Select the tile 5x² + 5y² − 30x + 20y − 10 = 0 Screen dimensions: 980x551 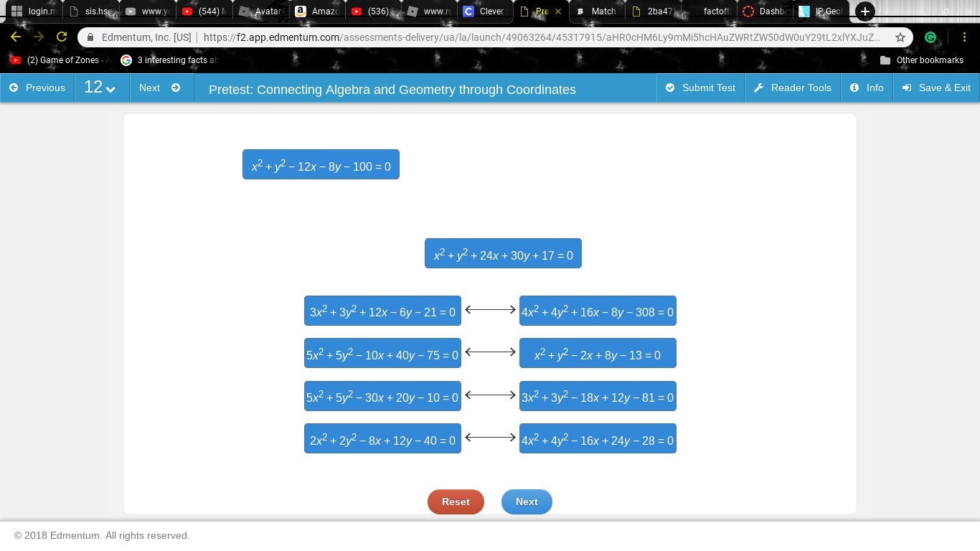pyautogui.click(x=382, y=396)
